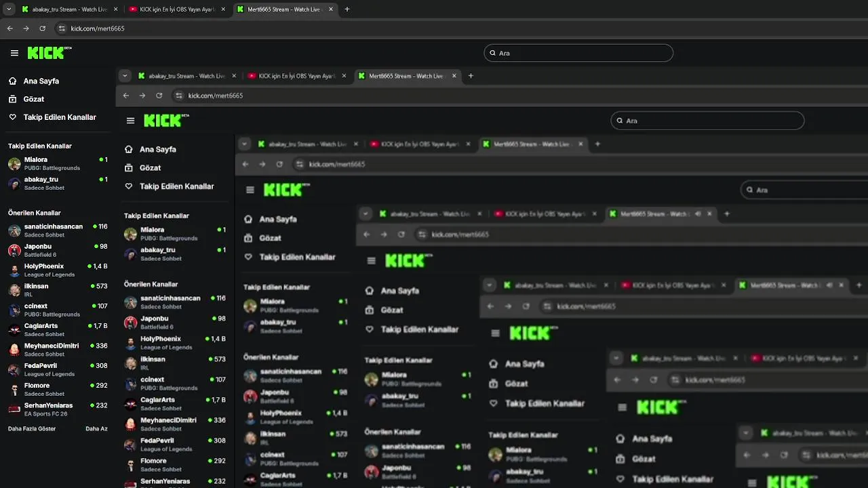
Task: Open SerhanYeniaras channel in the outermost sidebar
Action: coord(58,409)
